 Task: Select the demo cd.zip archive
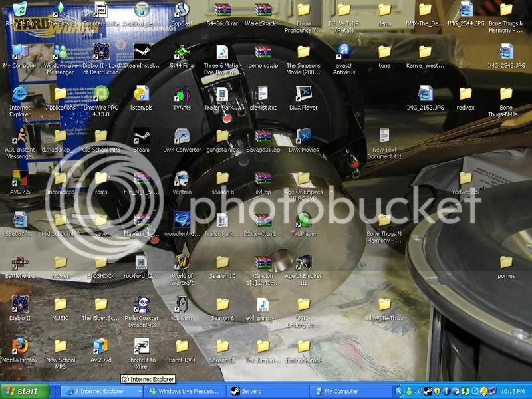pos(263,52)
